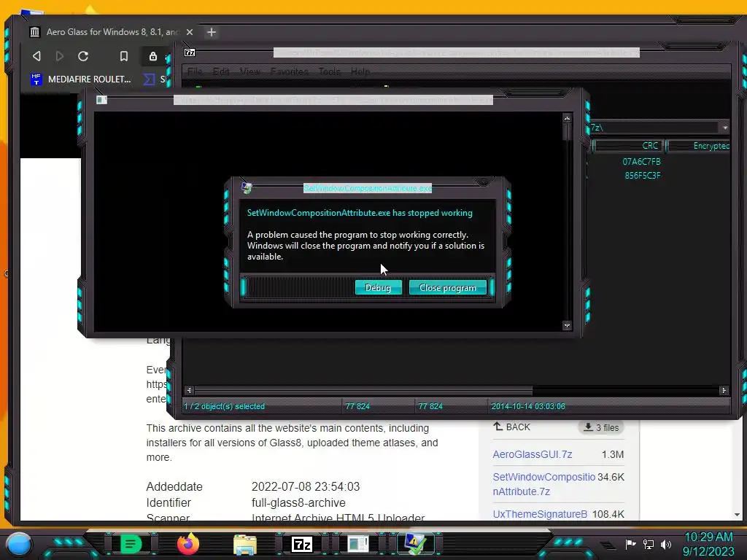The height and width of the screenshot is (560, 747).
Task: Open the 7-Zip Edit menu
Action: (x=221, y=71)
